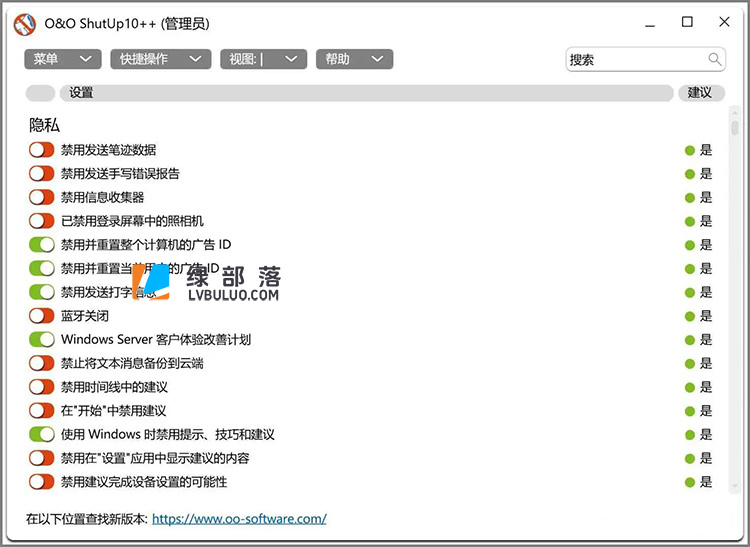Click the blank first column header pill
This screenshot has width=750, height=547.
pyautogui.click(x=40, y=93)
